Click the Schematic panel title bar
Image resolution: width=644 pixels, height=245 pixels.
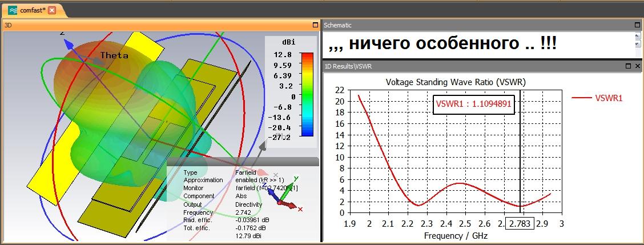click(482, 25)
